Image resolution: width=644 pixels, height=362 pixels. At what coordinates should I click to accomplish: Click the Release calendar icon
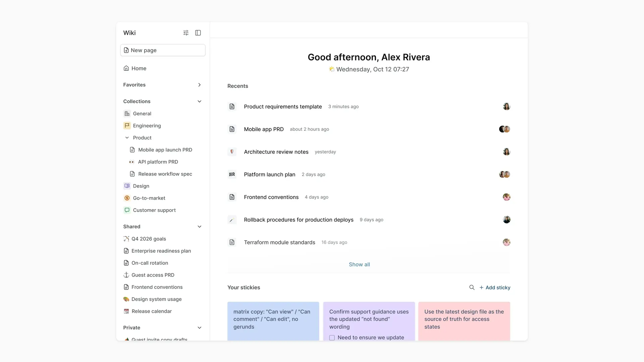pos(126,311)
